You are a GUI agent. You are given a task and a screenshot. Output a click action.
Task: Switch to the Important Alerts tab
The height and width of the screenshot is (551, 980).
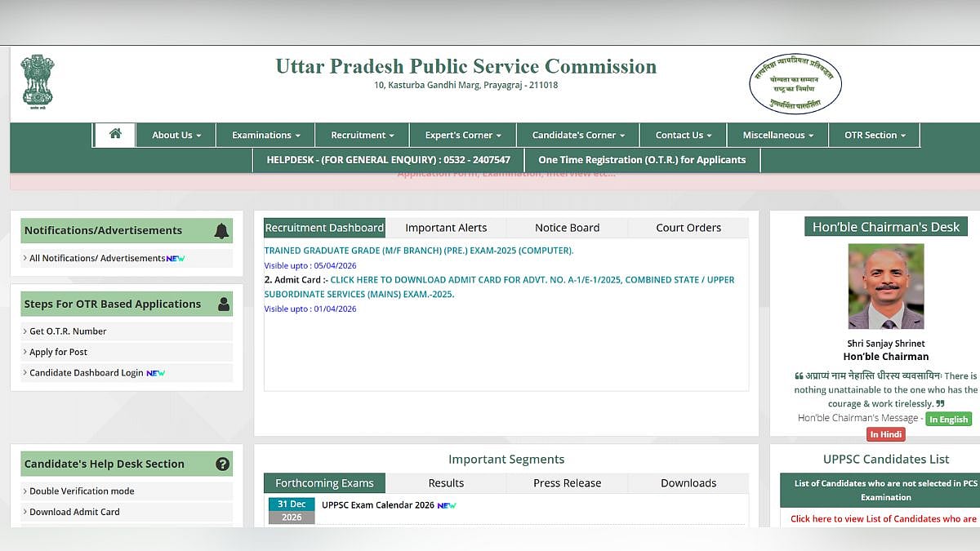pyautogui.click(x=446, y=228)
